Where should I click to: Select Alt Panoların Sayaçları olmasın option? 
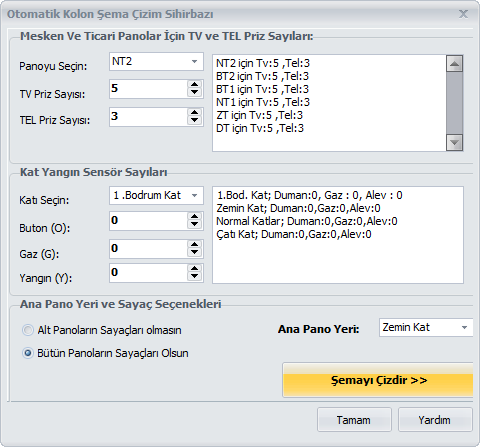click(28, 330)
